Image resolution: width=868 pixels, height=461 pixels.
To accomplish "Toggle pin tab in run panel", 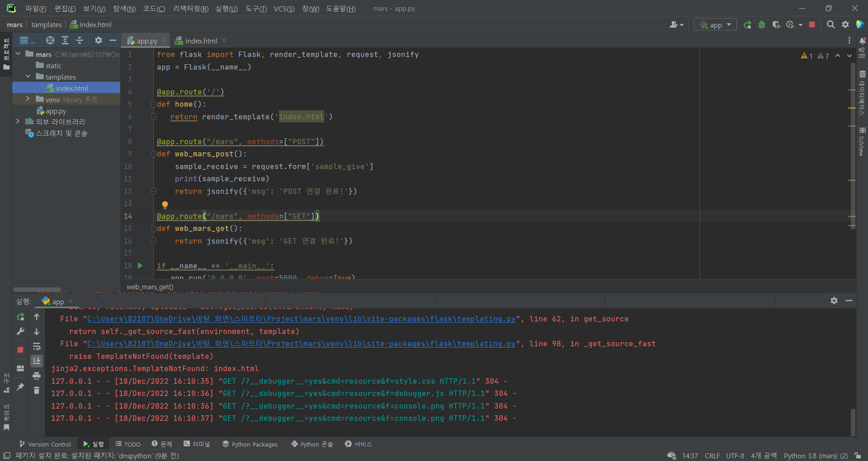I will (20, 387).
